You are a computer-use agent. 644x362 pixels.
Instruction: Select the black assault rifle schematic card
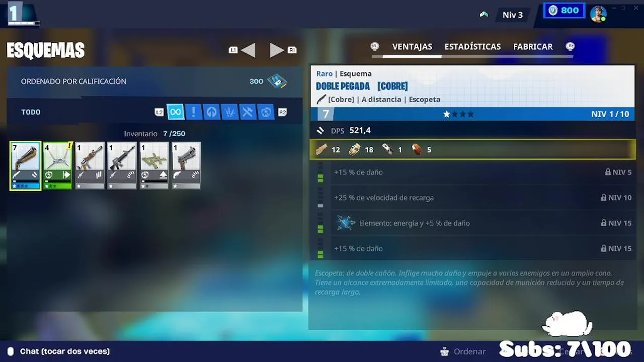[x=122, y=166]
